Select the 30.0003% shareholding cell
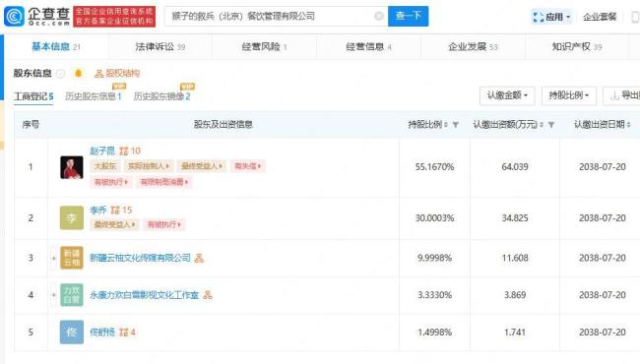The width and height of the screenshot is (640, 364). point(434,218)
